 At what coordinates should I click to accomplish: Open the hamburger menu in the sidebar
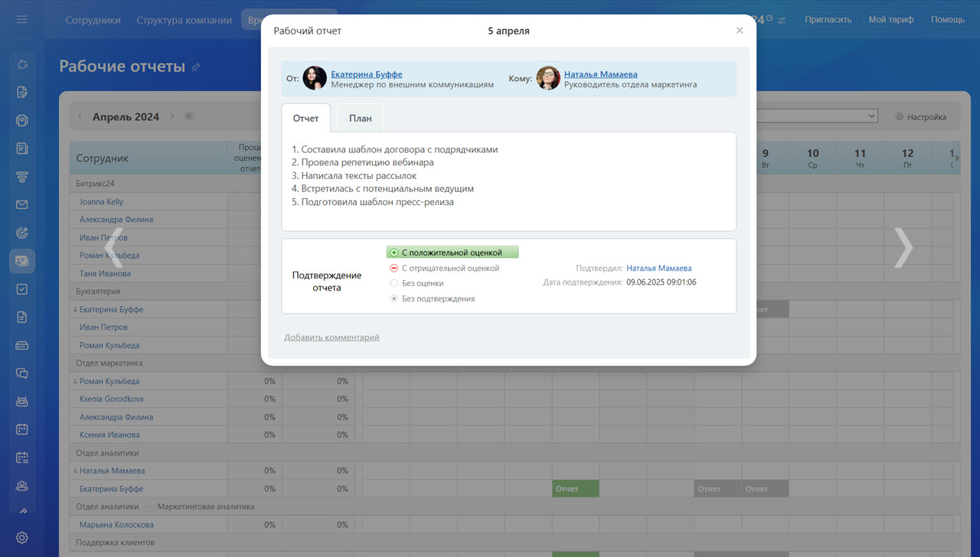(21, 19)
